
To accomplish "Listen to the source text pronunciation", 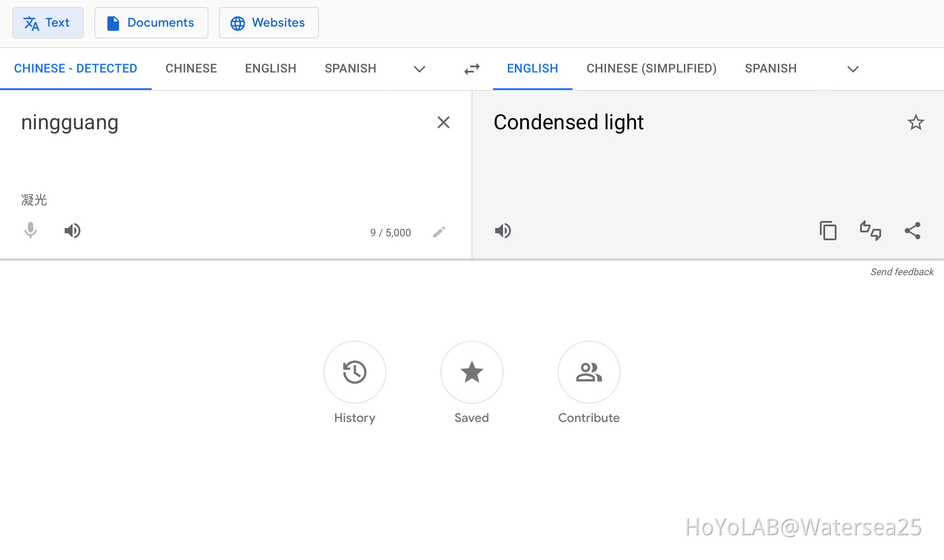I will (72, 231).
